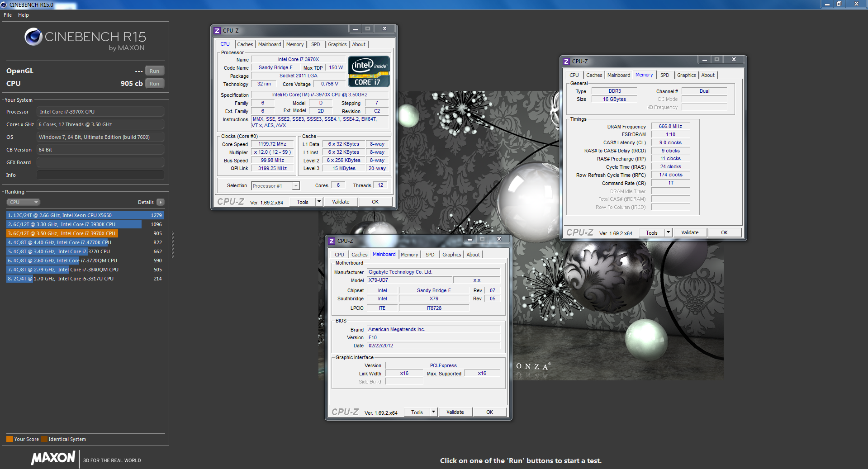Image resolution: width=868 pixels, height=469 pixels.
Task: Open Mainboard tab in the CPU tab window
Action: 270,44
